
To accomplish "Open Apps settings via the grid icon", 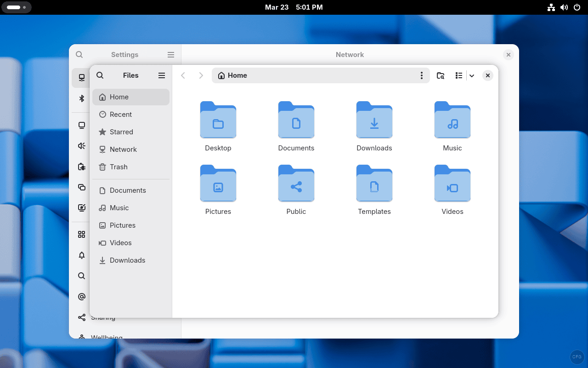I will [x=81, y=235].
